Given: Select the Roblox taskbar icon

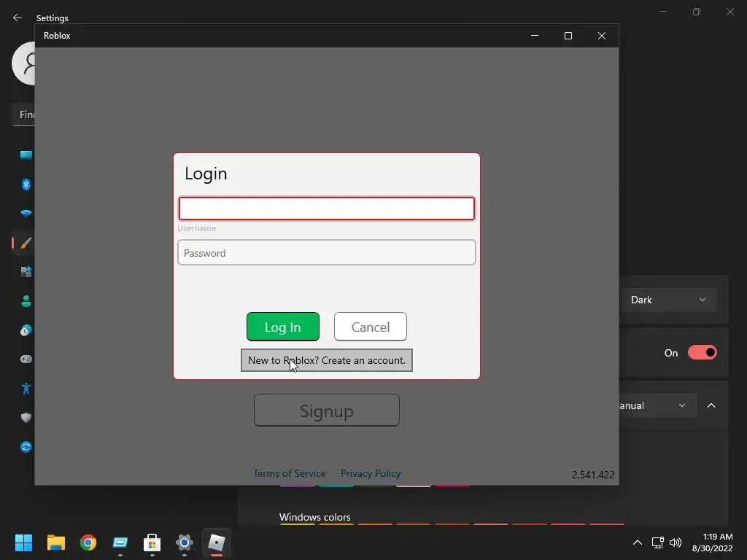Looking at the screenshot, I should coord(216,542).
